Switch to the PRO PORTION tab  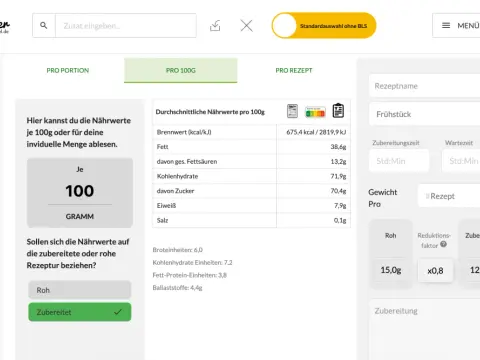click(x=68, y=70)
